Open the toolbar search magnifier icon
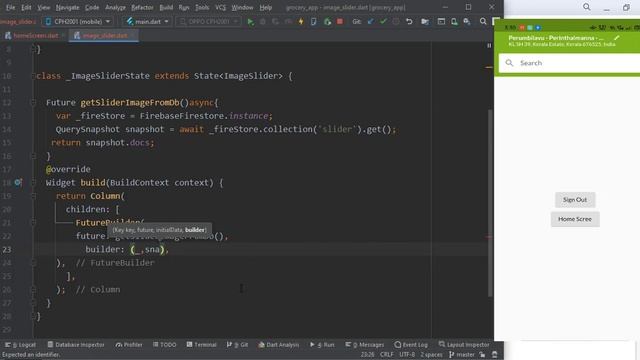 pos(483,22)
